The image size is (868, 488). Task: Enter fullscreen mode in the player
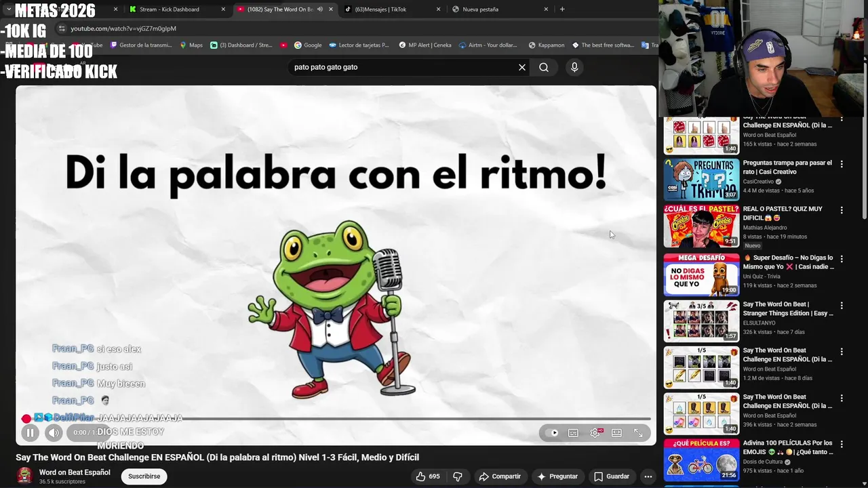point(638,433)
